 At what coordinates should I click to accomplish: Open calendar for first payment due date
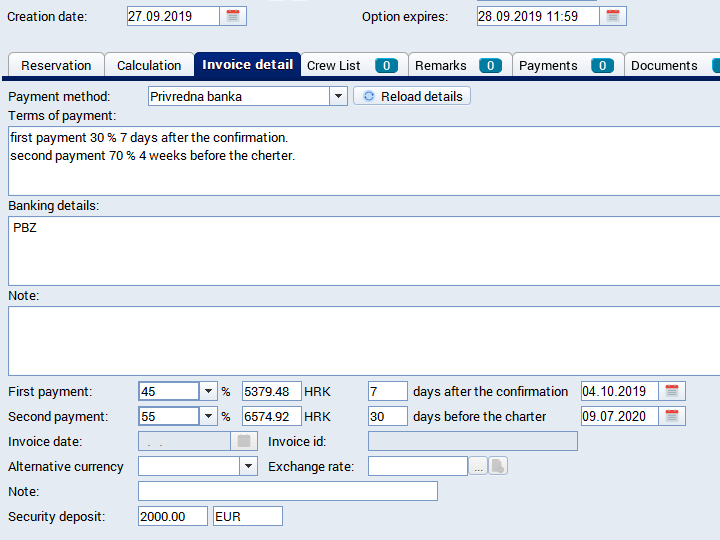click(x=673, y=391)
